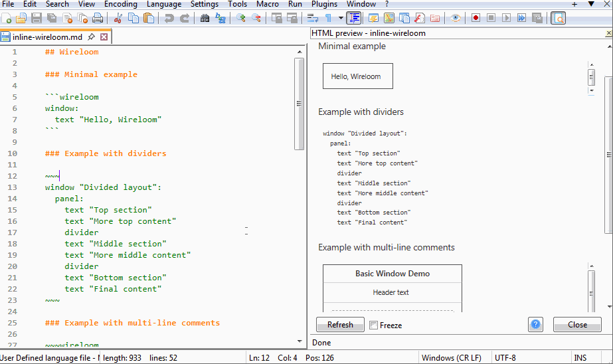Close the HTML preview panel with its X
Viewport: 613px width, 364px height.
pos(608,33)
